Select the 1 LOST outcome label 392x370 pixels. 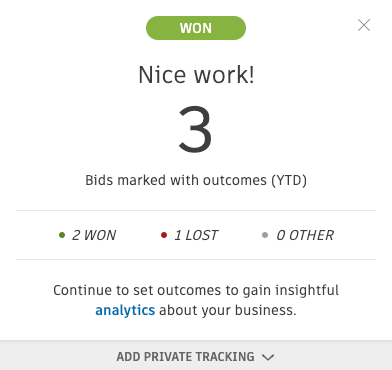click(x=196, y=235)
